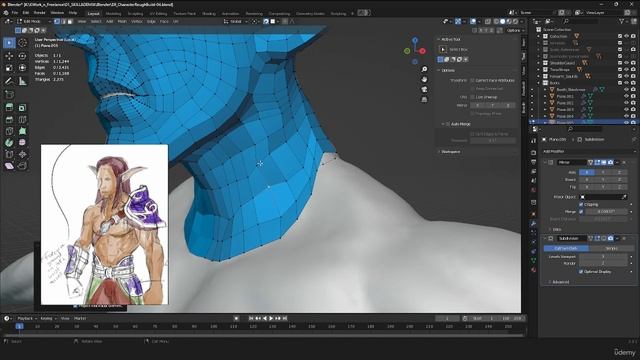
Task: Select the Poly Build tool
Action: (22, 131)
